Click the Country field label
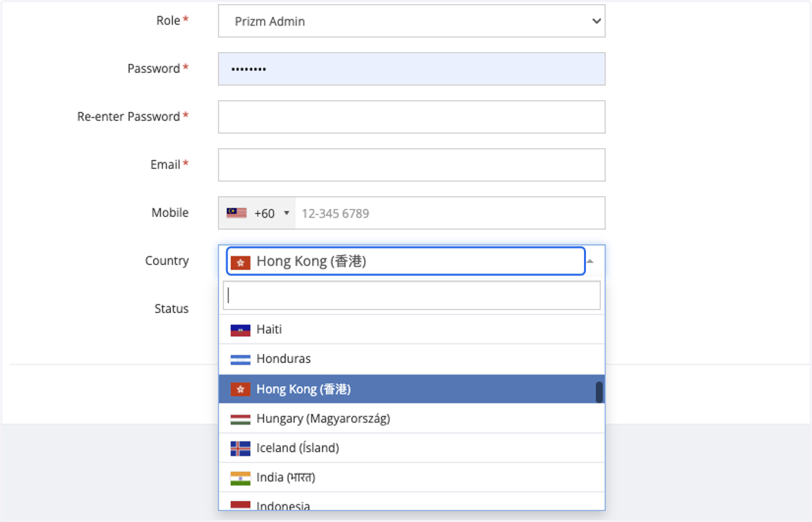Viewport: 812px width, 522px height. tap(166, 260)
